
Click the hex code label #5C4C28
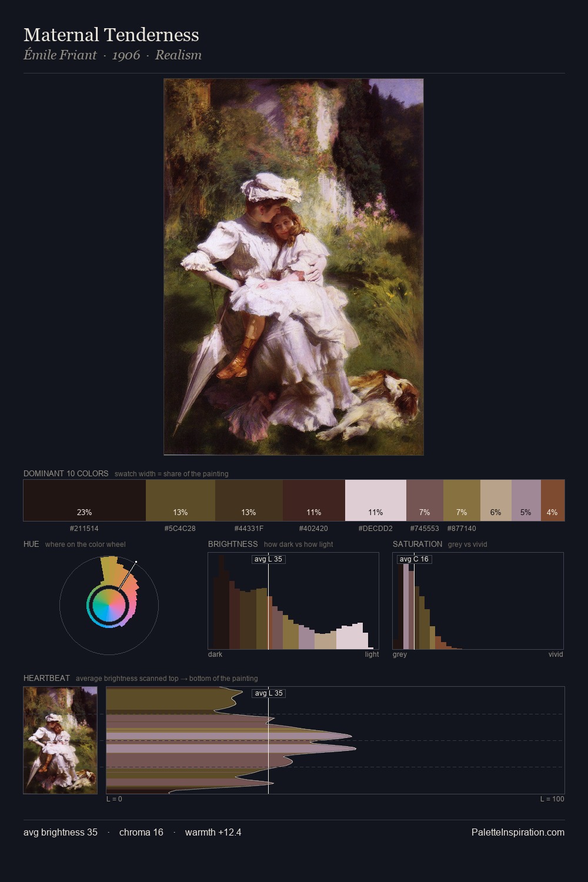(x=180, y=529)
